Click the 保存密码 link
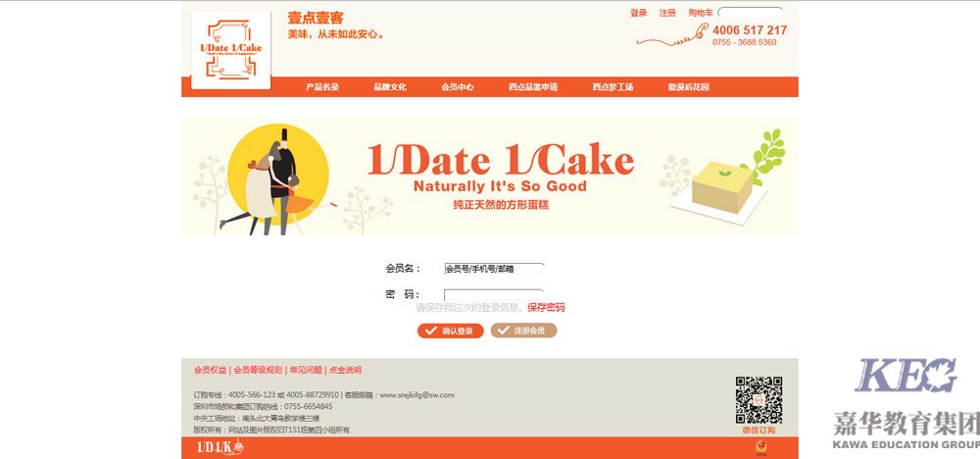This screenshot has width=980, height=459. click(546, 307)
